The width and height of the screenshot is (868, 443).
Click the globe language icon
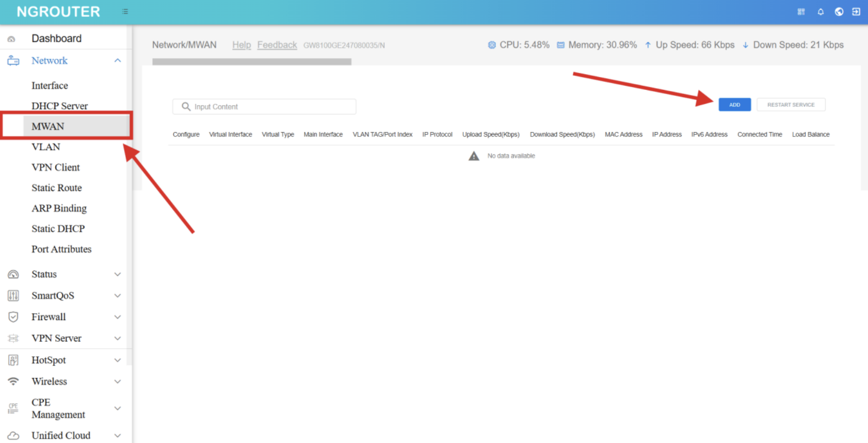(839, 11)
